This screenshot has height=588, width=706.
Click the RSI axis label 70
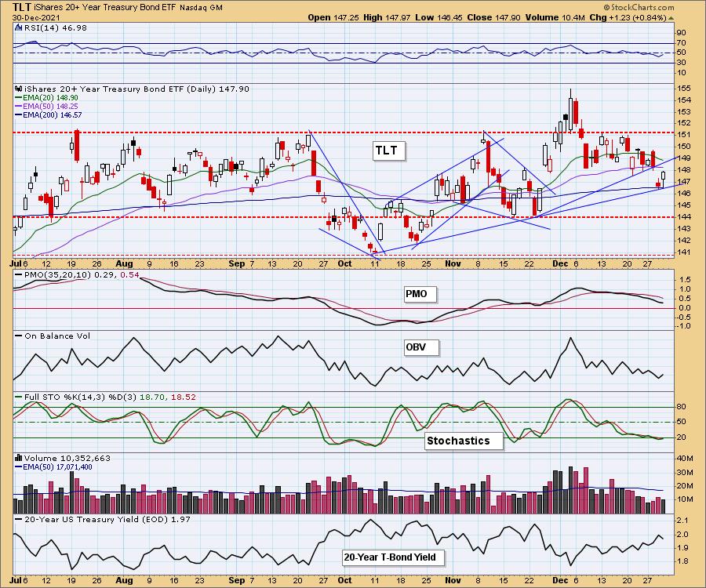pos(681,43)
